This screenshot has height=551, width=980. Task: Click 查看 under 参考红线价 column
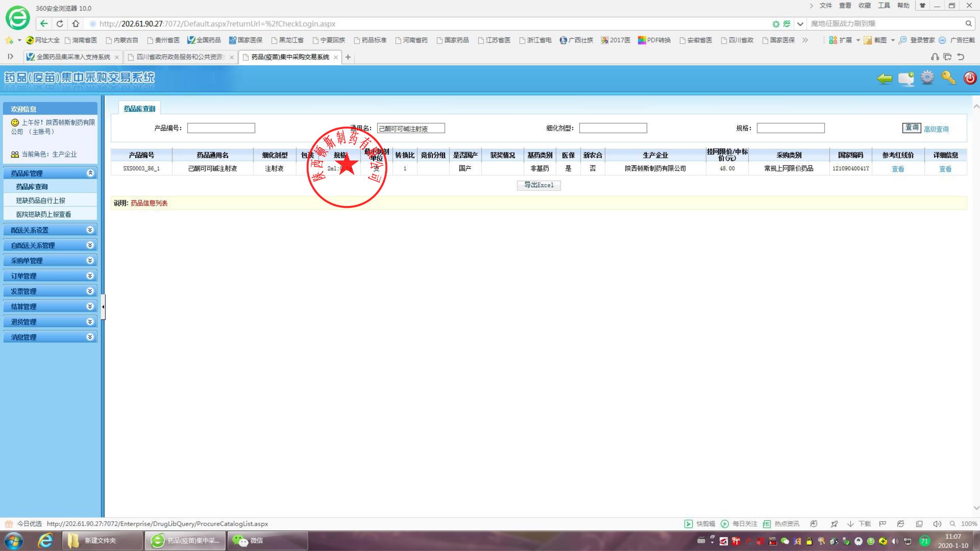[898, 169]
